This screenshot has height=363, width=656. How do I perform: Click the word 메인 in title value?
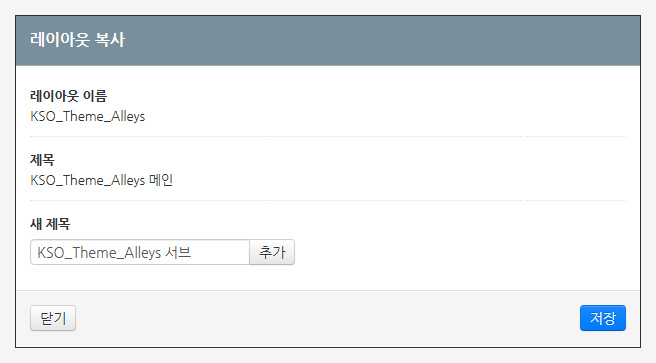(161, 180)
